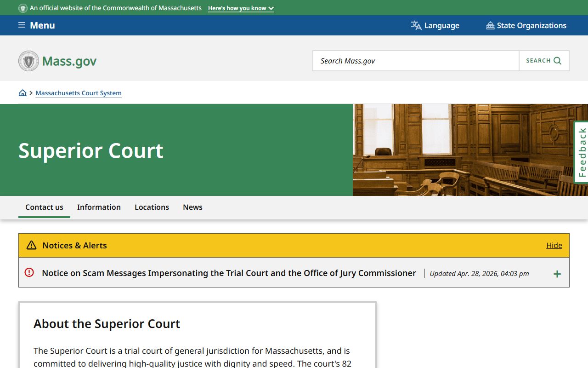The image size is (588, 368).
Task: Click the Mass.gov wordmark link
Action: [x=69, y=61]
